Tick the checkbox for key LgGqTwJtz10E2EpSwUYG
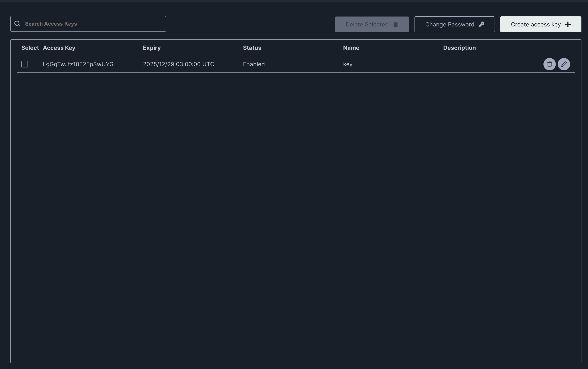The width and height of the screenshot is (588, 369). 25,64
